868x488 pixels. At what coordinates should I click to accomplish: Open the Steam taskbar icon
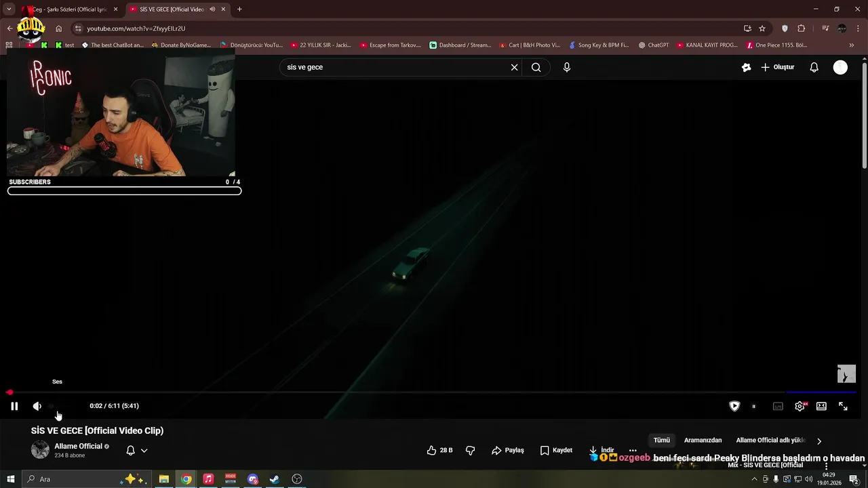click(x=275, y=479)
